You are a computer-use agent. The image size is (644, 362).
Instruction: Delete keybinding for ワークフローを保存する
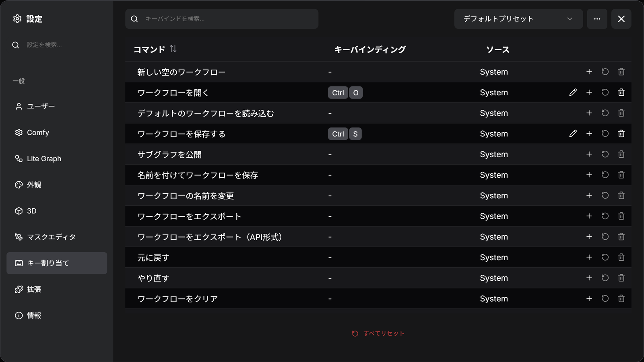click(621, 134)
